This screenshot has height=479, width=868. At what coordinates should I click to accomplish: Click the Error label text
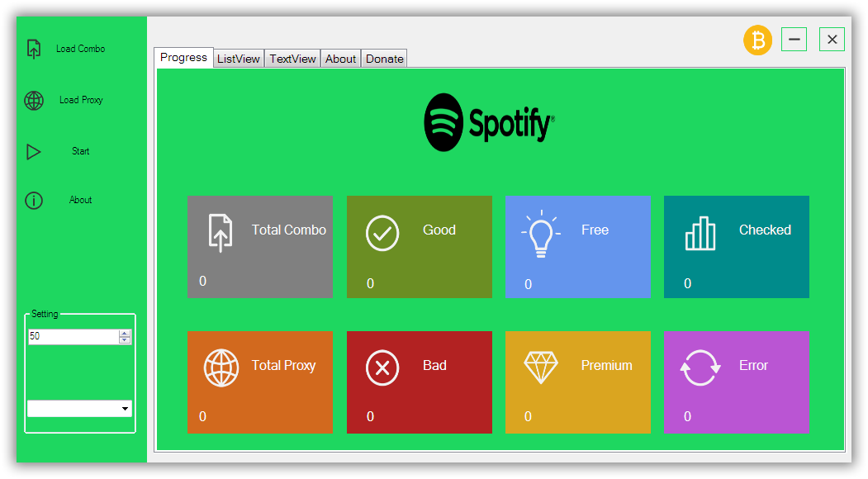(x=753, y=366)
